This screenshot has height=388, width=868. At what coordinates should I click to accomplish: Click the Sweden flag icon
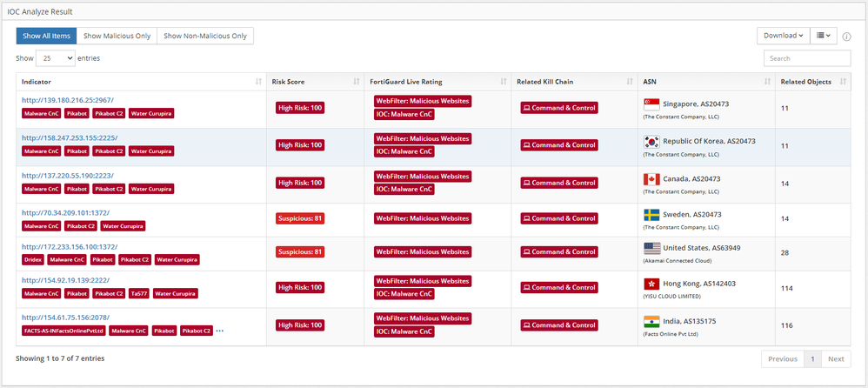click(x=651, y=215)
